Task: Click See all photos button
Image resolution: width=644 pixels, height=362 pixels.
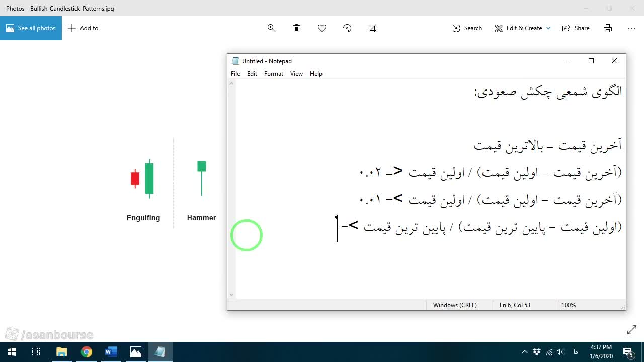Action: click(x=31, y=28)
